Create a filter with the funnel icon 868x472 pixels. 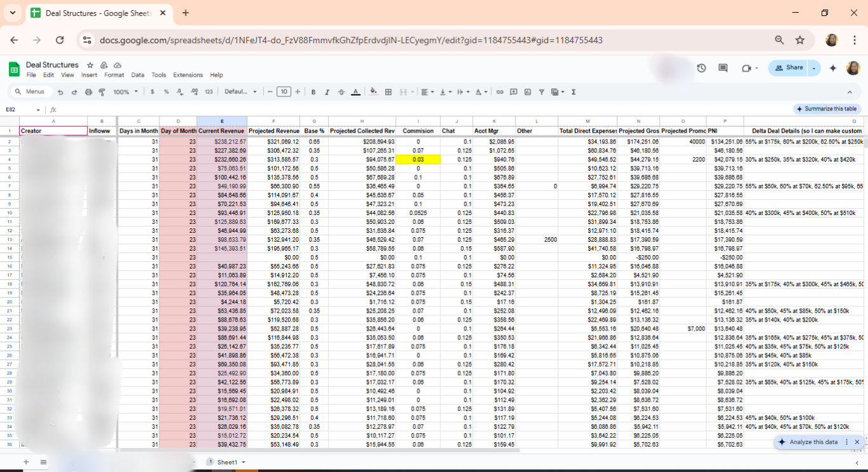(x=542, y=92)
